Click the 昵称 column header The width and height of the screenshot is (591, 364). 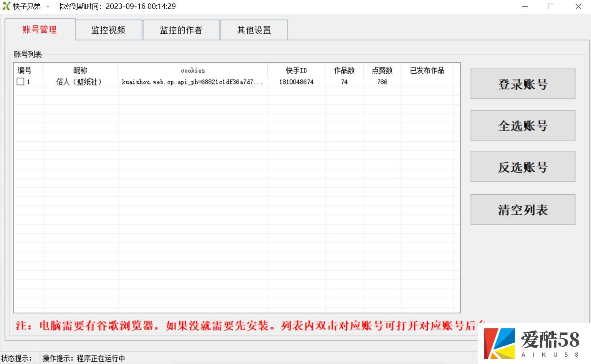click(80, 70)
